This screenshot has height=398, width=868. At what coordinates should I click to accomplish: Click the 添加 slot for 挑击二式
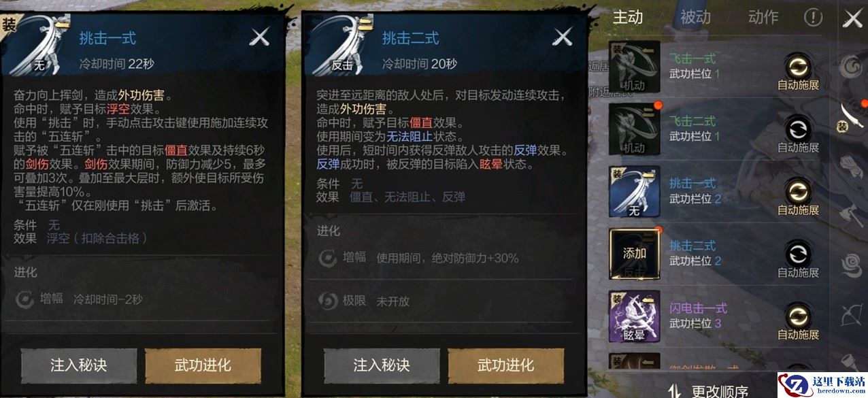tap(634, 254)
